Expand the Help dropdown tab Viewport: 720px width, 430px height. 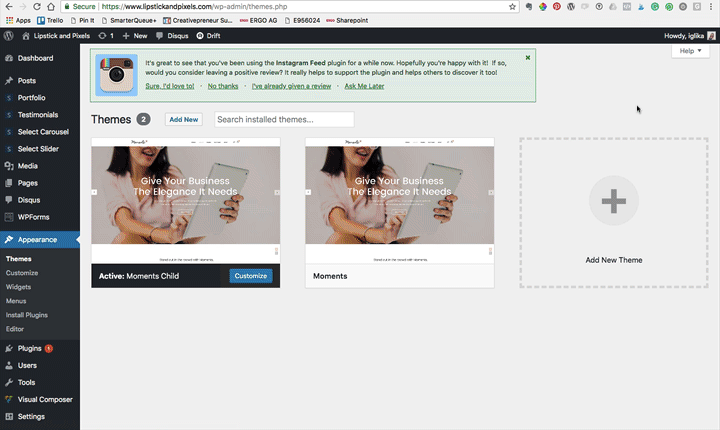[690, 51]
